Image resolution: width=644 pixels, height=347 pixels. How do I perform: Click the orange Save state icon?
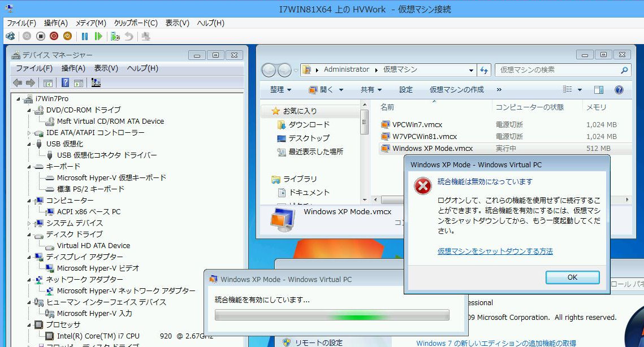tap(67, 37)
